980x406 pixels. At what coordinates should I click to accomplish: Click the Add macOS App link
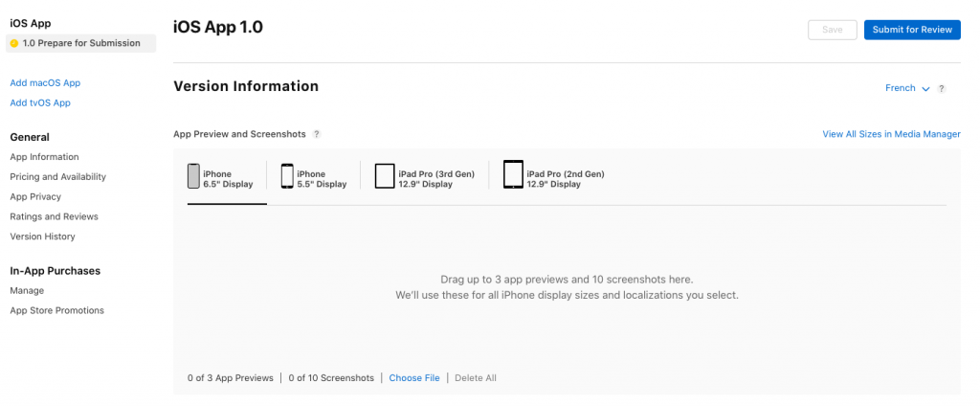click(x=45, y=83)
